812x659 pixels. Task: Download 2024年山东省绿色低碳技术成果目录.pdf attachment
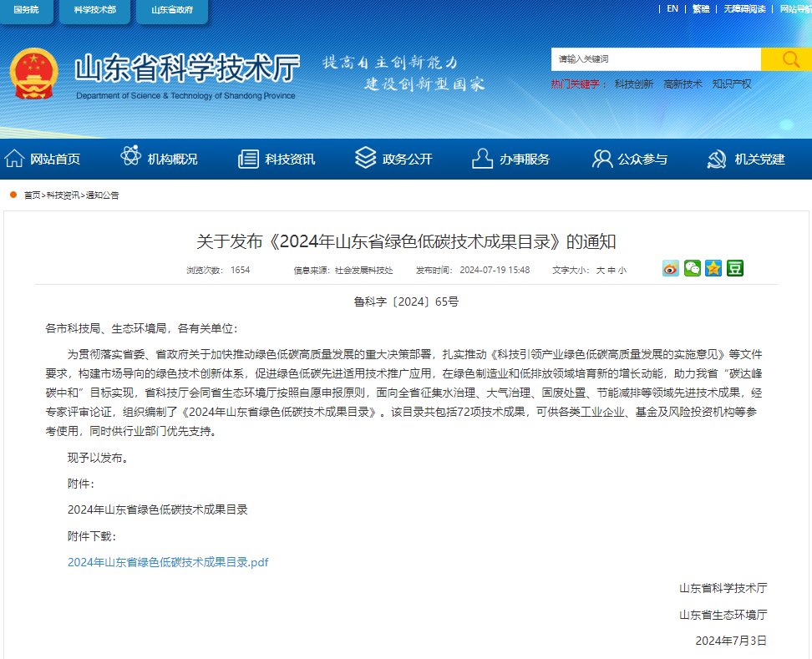click(x=168, y=562)
